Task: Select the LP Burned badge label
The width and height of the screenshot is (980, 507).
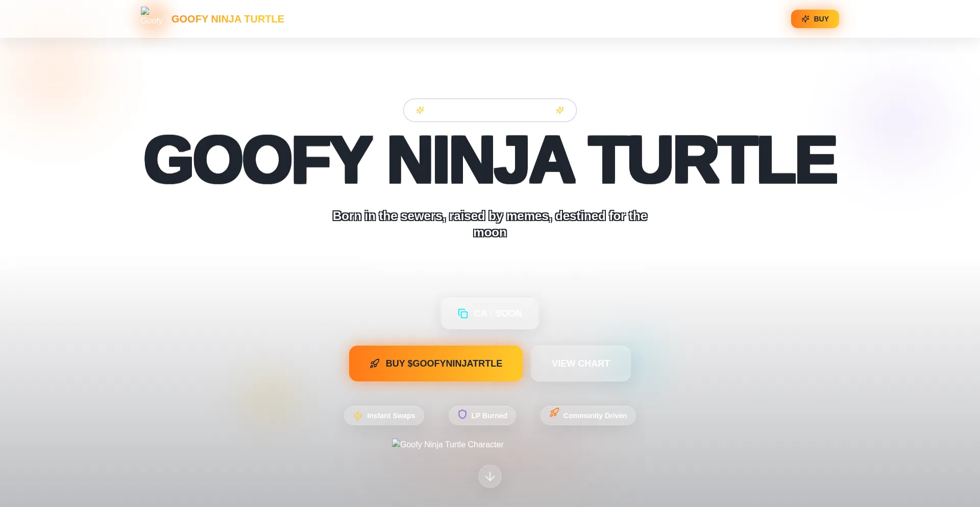Action: (489, 416)
